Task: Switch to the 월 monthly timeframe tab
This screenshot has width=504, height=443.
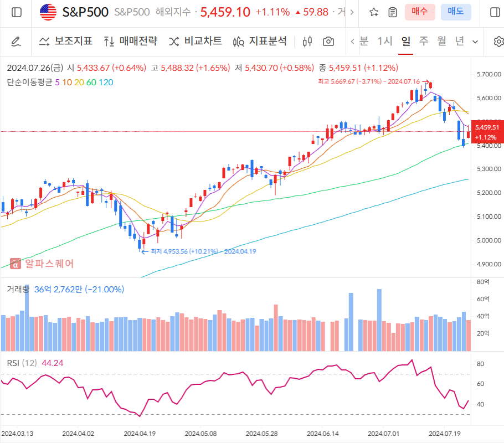Action: pyautogui.click(x=439, y=42)
